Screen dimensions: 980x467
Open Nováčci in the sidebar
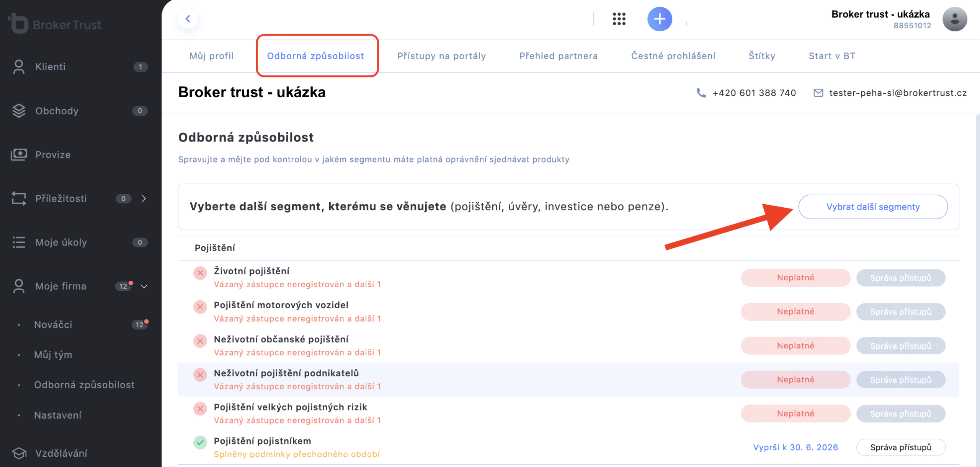click(53, 325)
